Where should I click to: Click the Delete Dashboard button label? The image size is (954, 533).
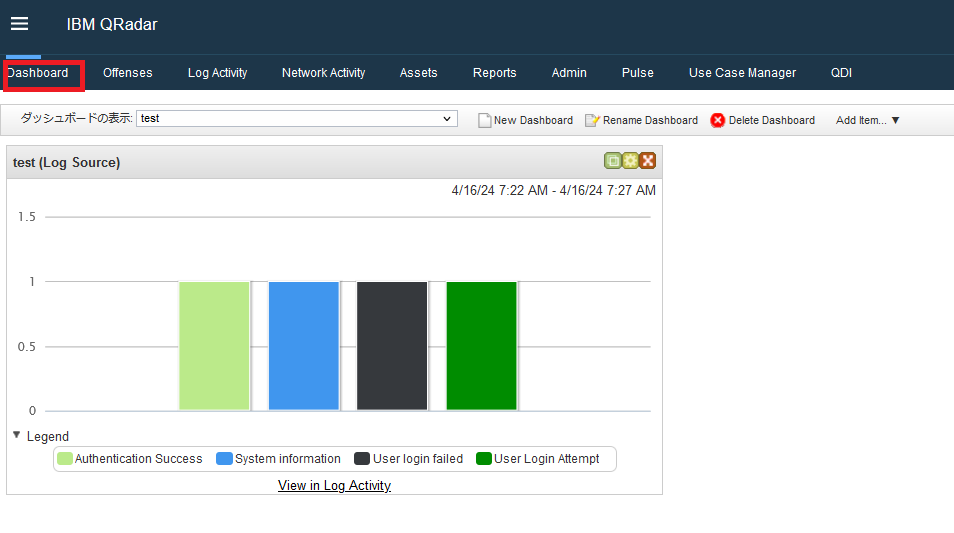[x=771, y=120]
